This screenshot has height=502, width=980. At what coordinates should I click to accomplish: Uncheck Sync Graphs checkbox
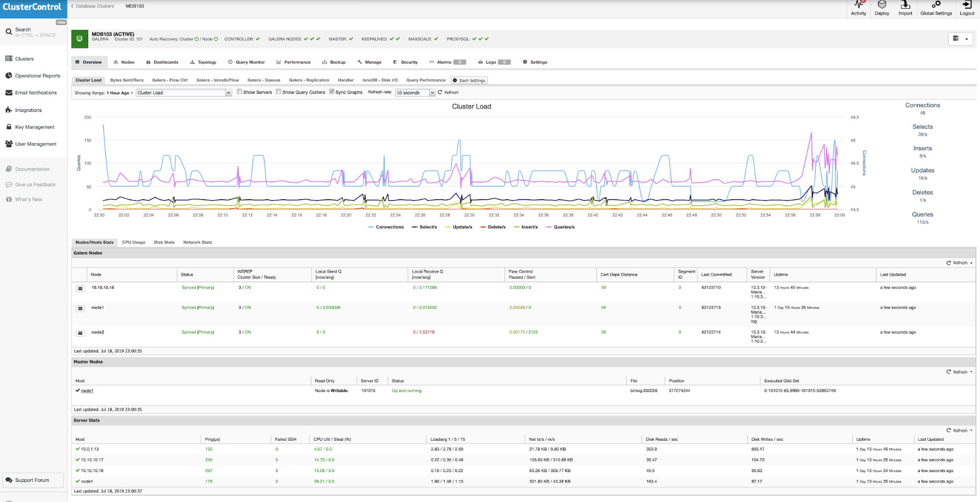[332, 92]
